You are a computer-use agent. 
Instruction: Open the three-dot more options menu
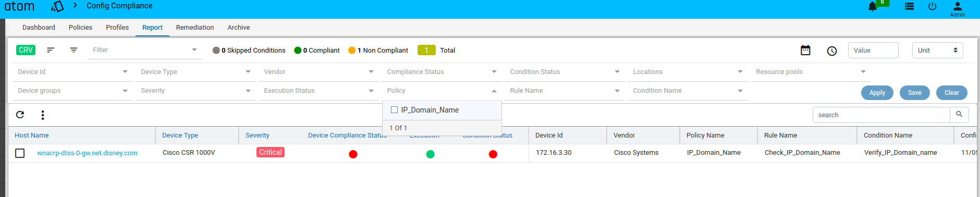click(x=43, y=115)
